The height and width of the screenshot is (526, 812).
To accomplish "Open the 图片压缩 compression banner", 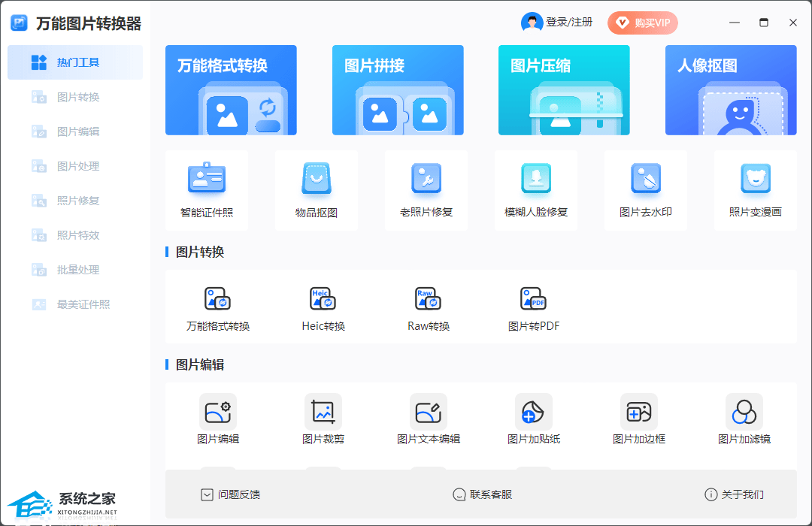I will (564, 90).
